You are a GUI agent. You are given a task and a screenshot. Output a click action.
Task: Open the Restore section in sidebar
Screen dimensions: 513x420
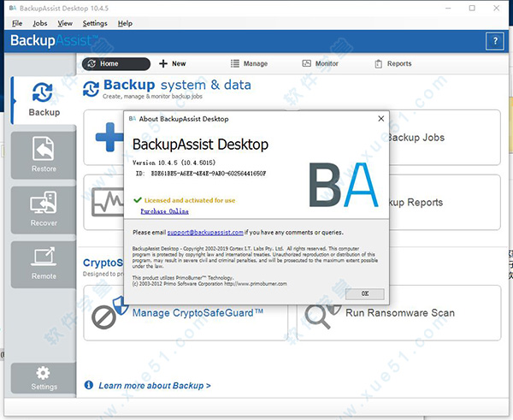pos(44,155)
